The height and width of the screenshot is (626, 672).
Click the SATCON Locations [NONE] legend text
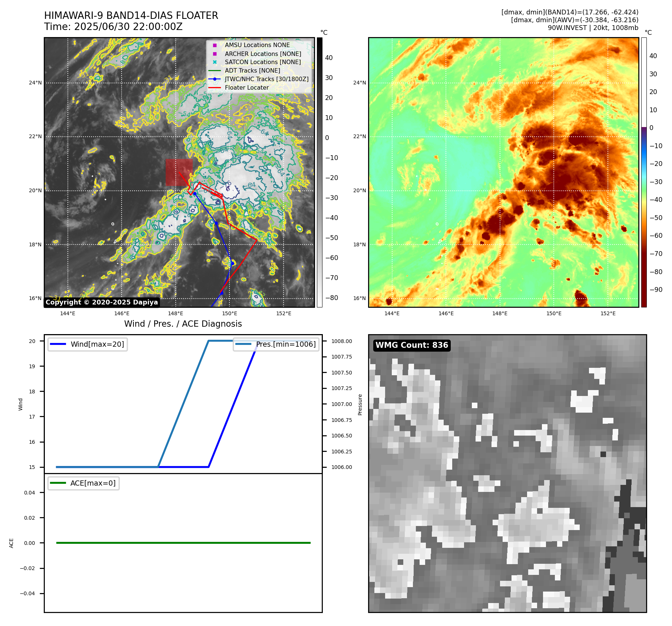pyautogui.click(x=263, y=62)
